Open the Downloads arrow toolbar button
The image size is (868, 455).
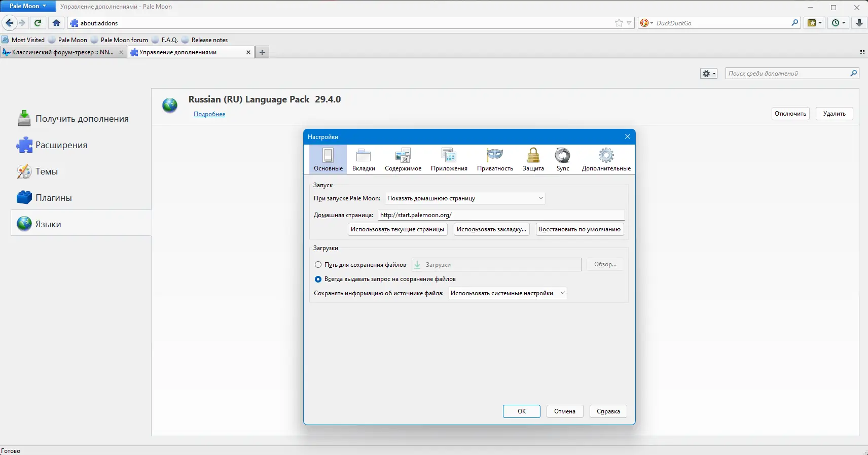pyautogui.click(x=859, y=23)
